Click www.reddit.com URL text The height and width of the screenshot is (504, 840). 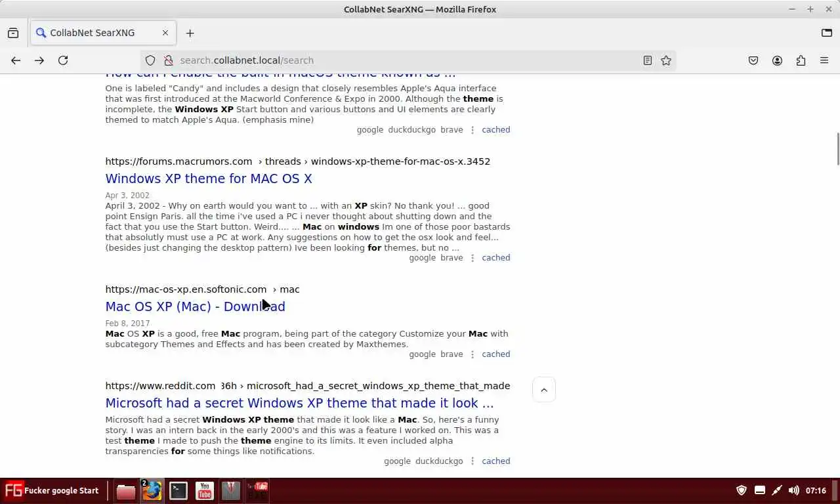(x=160, y=386)
